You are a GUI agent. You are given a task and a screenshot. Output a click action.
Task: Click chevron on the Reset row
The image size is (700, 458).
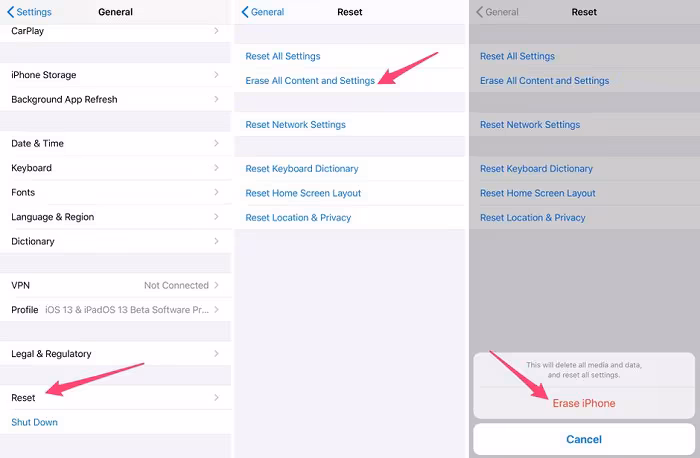[x=216, y=398]
